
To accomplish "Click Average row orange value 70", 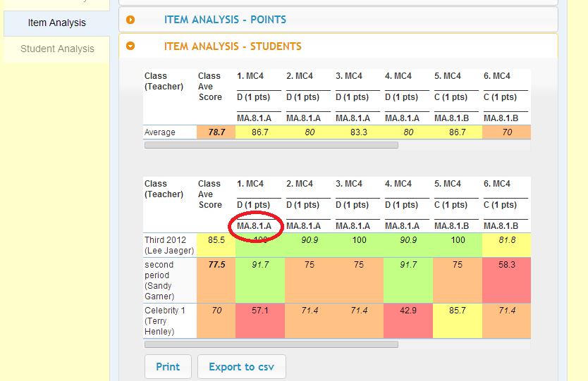I will click(x=507, y=132).
